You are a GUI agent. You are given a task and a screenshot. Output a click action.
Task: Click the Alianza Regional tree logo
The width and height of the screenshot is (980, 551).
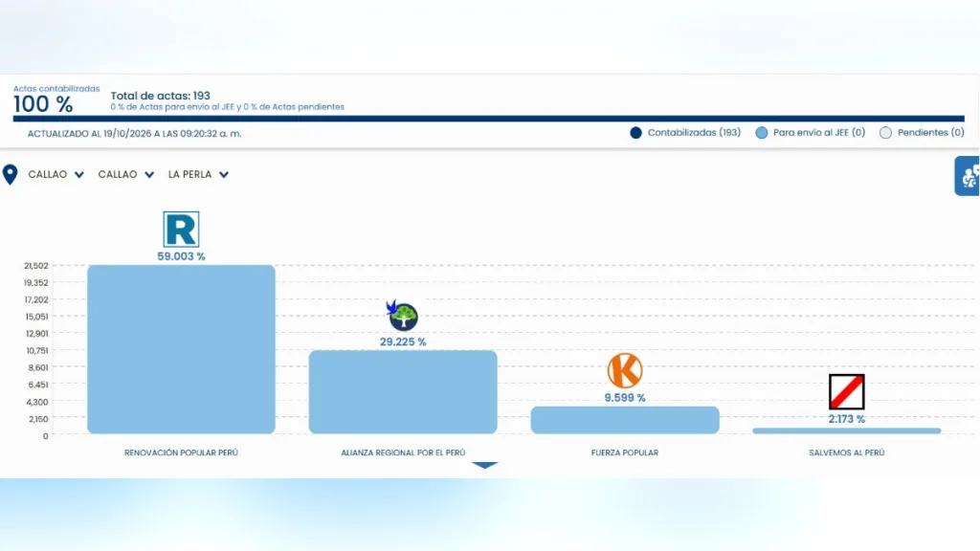click(x=402, y=316)
